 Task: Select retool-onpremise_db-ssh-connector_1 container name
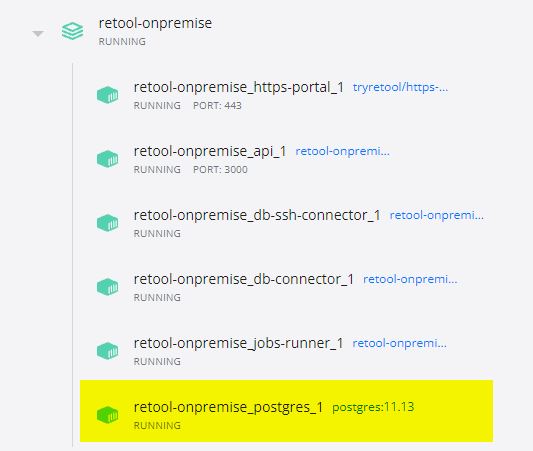pyautogui.click(x=257, y=215)
